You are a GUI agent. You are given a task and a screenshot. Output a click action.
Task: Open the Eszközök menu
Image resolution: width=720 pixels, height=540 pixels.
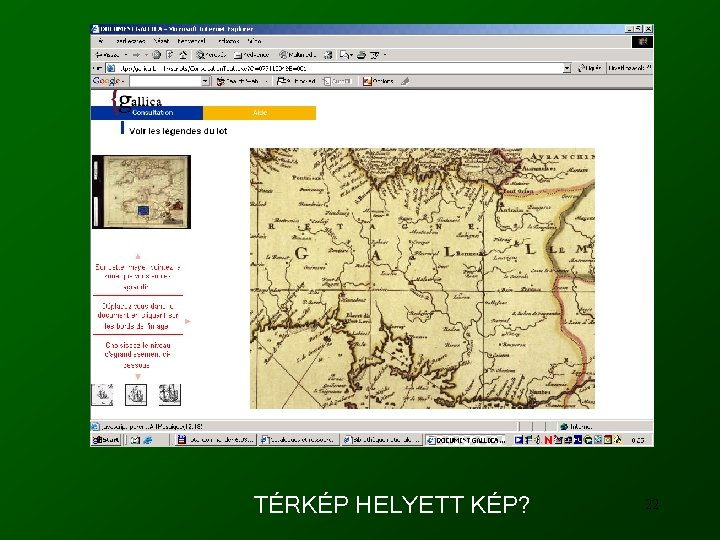(228, 41)
